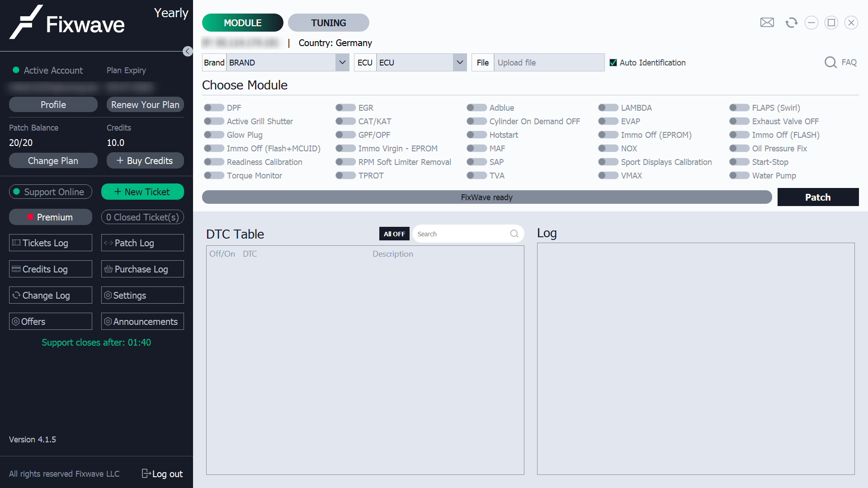Enable the EGR module toggle

coord(345,108)
